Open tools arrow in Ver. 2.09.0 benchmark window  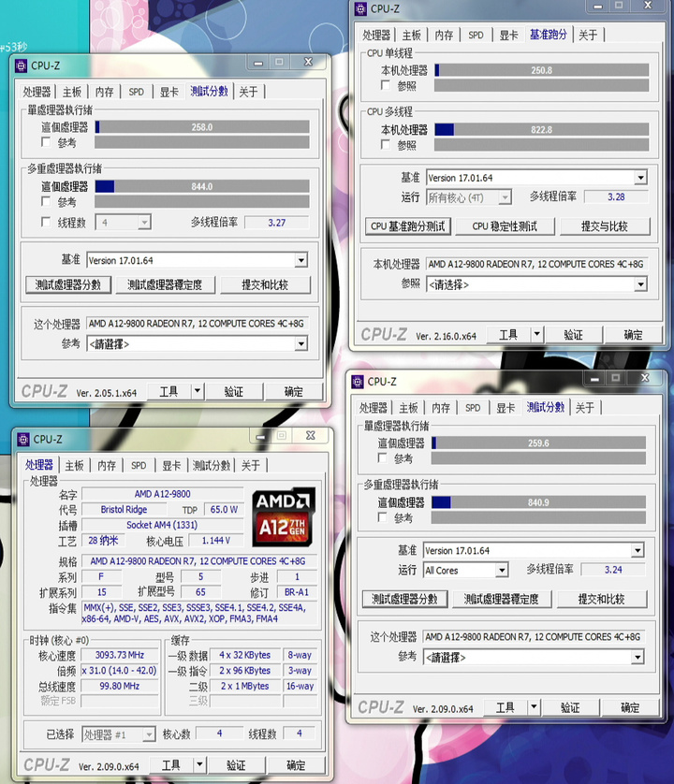(534, 706)
